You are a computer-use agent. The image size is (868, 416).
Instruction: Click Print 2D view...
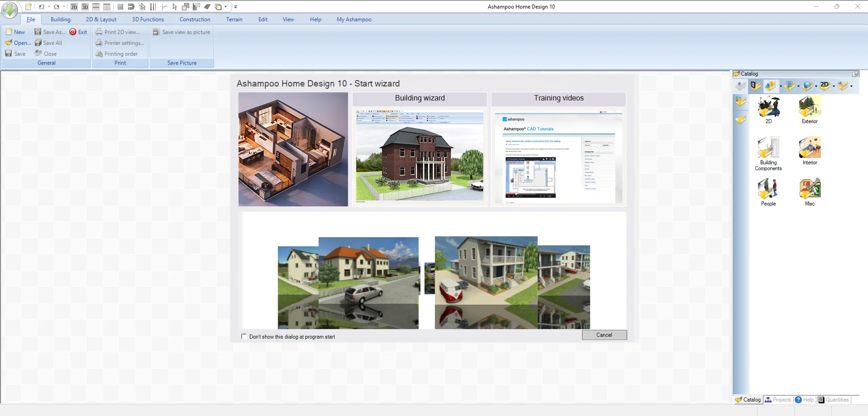(x=118, y=32)
